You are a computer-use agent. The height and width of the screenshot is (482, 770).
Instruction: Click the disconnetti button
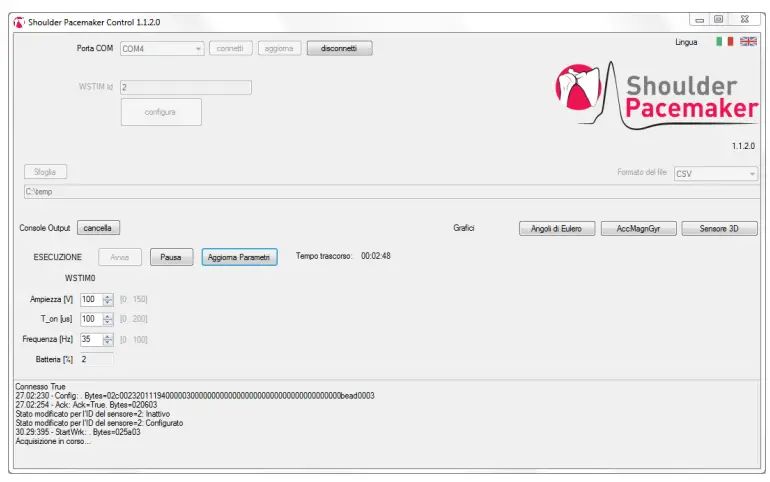339,48
